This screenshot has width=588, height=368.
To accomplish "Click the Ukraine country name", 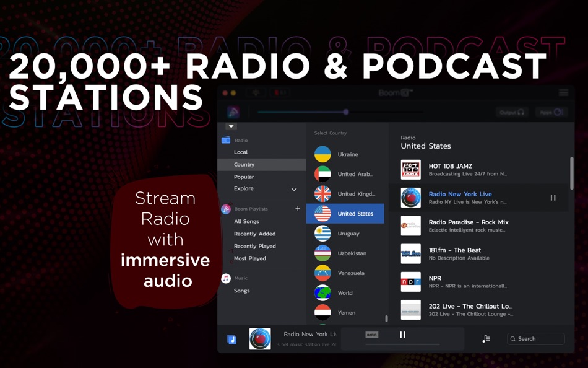I will click(x=348, y=154).
